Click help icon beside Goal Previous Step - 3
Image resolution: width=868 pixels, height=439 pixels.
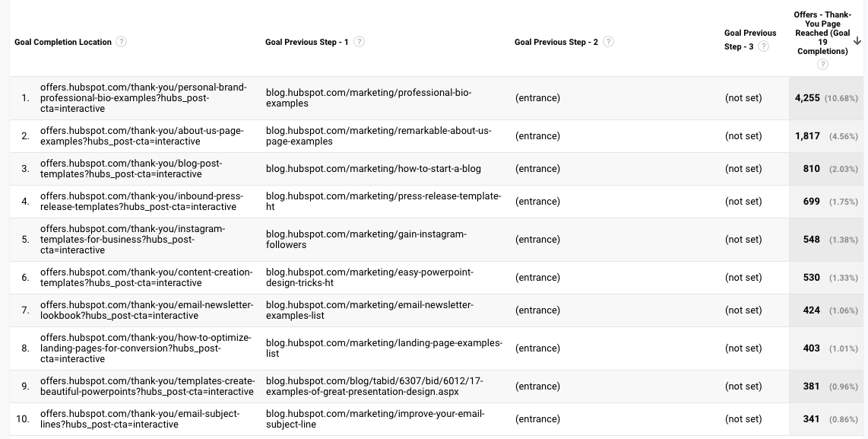coord(763,46)
